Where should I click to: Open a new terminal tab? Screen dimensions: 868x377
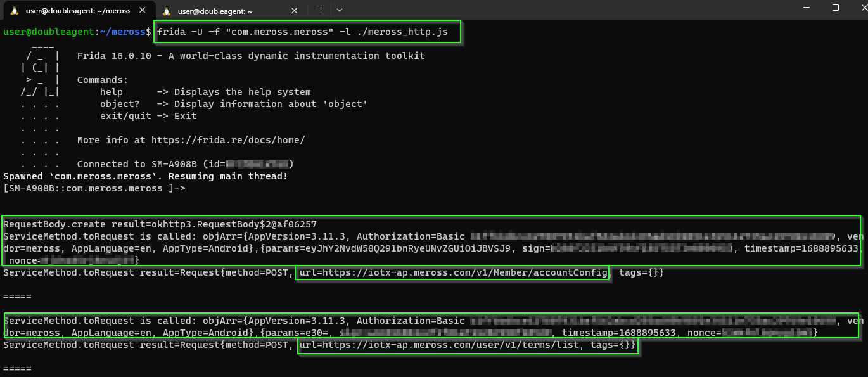coord(321,10)
